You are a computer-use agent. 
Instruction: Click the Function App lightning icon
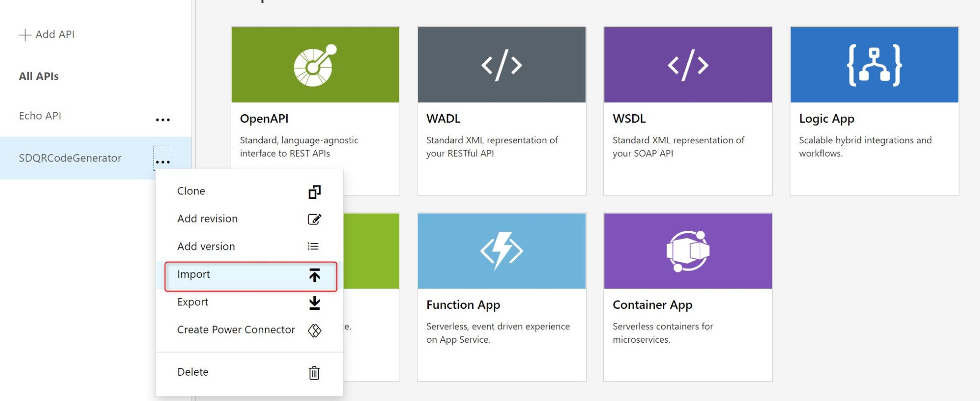pos(501,251)
